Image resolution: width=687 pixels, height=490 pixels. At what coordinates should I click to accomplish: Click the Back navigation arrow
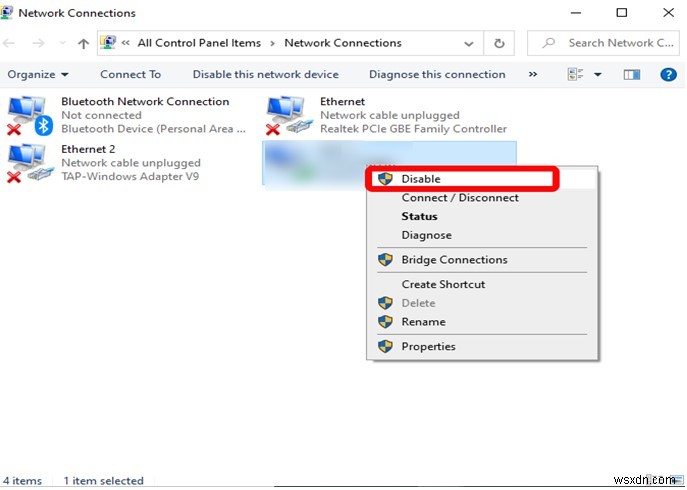click(8, 43)
